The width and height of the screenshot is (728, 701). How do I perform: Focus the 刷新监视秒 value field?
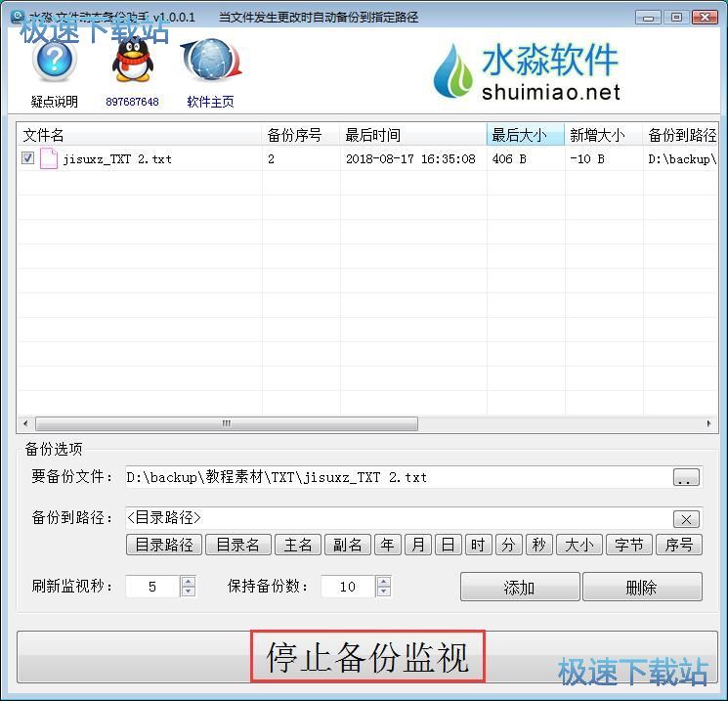tap(152, 587)
